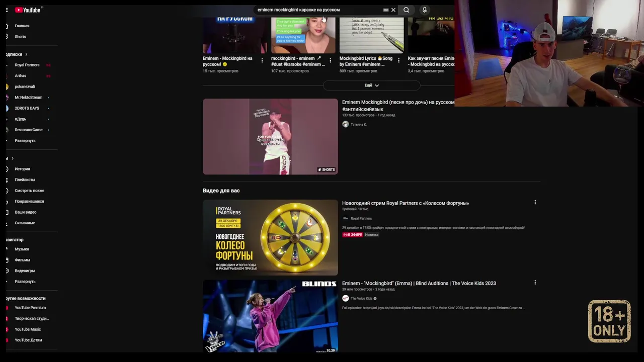Screen dimensions: 644x362
Task: Click The Voice Kids Blinds thumbnail
Action: tap(270, 316)
